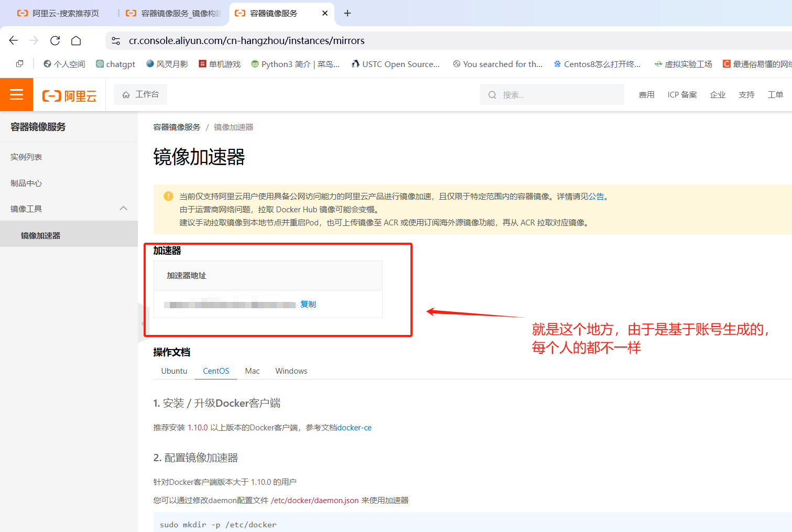Image resolution: width=792 pixels, height=532 pixels.
Task: Open the Python3 简介 bookmark
Action: (295, 64)
